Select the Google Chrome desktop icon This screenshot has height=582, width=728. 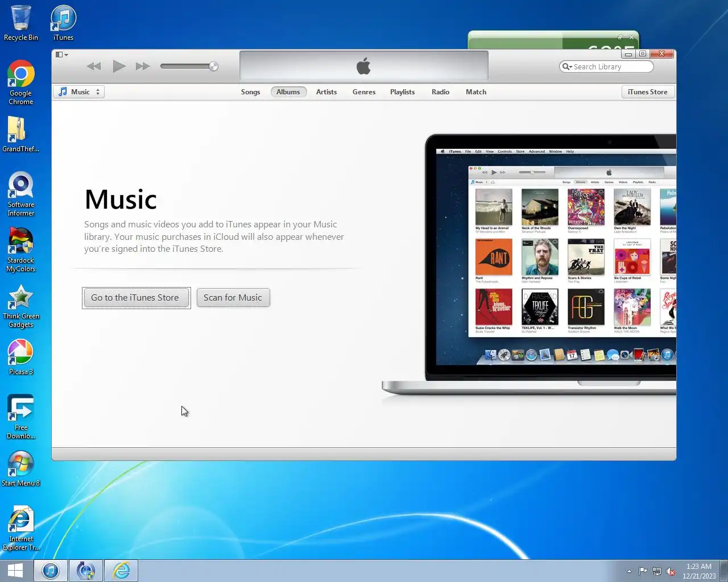point(21,83)
